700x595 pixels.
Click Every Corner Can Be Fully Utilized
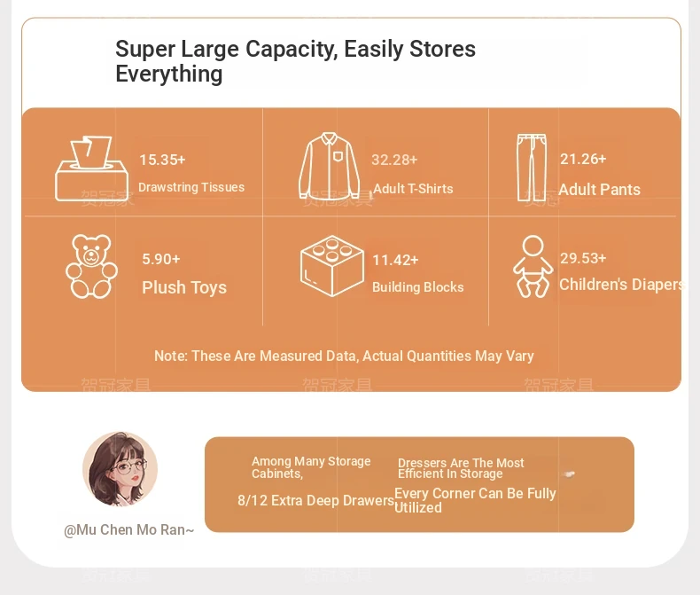coord(475,500)
